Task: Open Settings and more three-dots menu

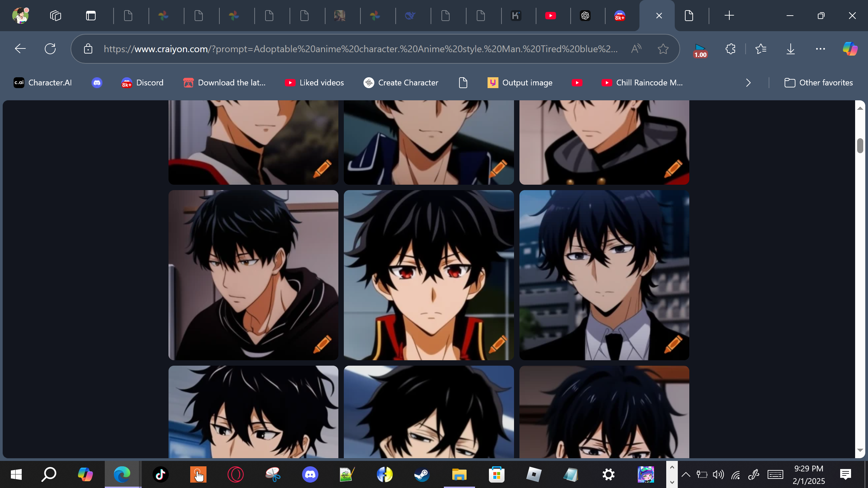Action: pyautogui.click(x=820, y=49)
